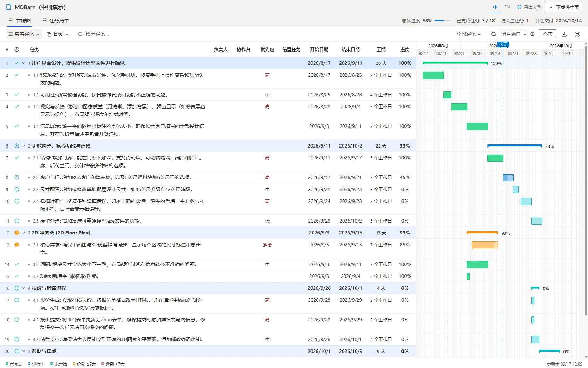Click the 只读访问 label

(529, 7)
